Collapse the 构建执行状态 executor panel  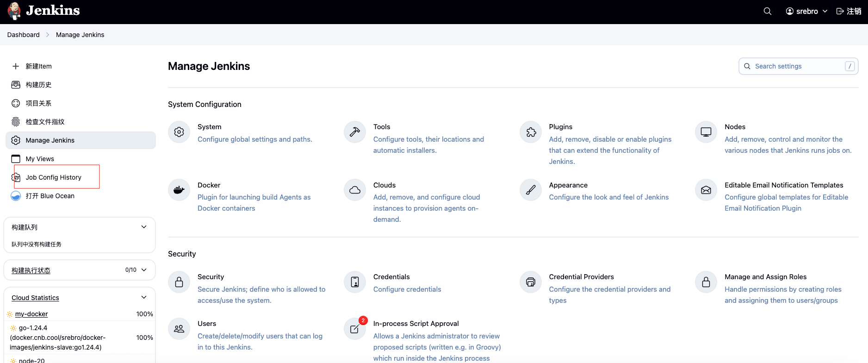pos(144,270)
